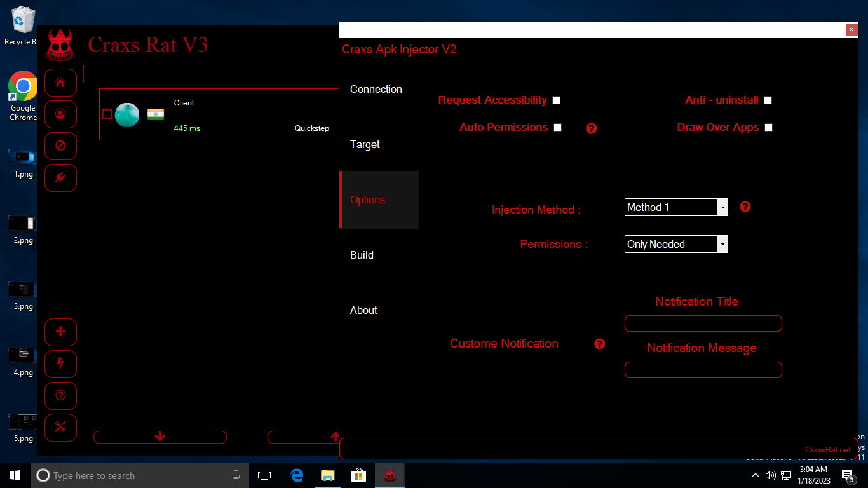Open the Injection Method dropdown
Viewport: 868px width, 488px height.
(676, 207)
